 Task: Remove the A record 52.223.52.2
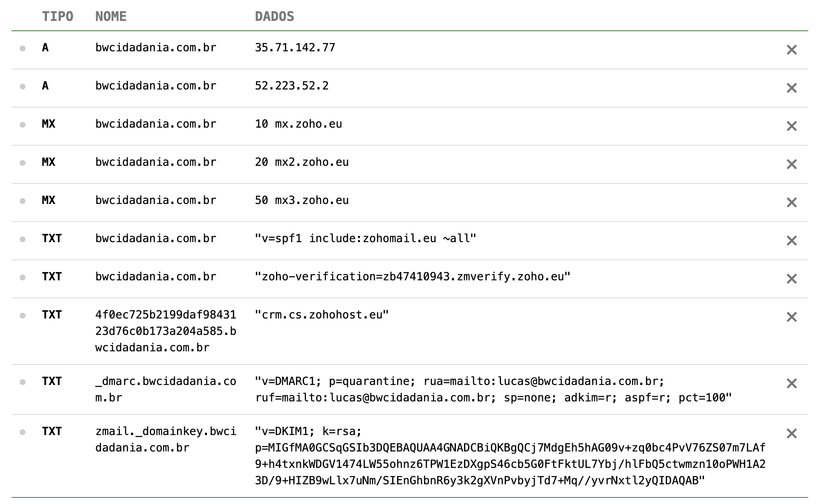pyautogui.click(x=791, y=88)
